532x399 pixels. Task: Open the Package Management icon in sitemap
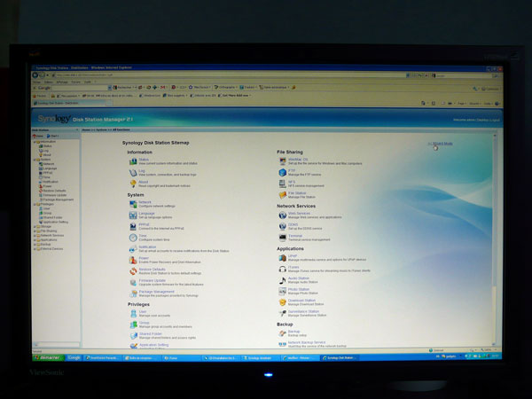tap(133, 293)
